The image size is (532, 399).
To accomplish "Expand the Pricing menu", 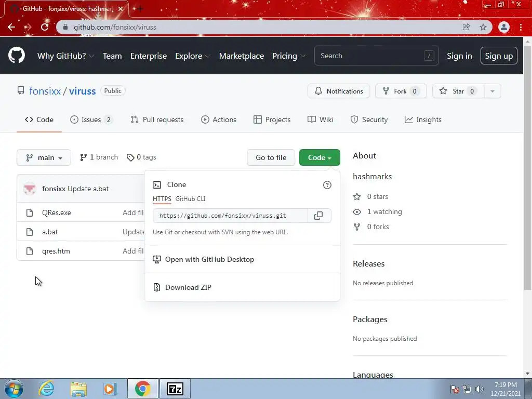I will (x=288, y=56).
